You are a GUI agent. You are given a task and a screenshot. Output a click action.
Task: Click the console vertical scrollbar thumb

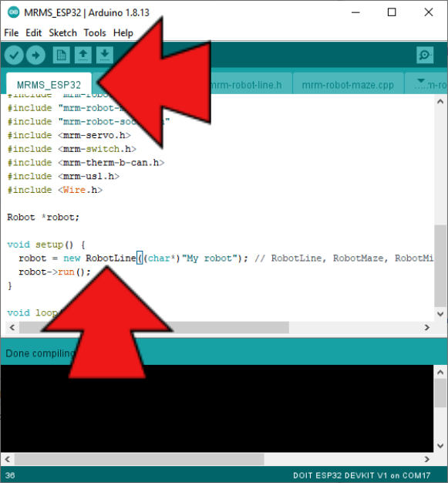point(440,393)
